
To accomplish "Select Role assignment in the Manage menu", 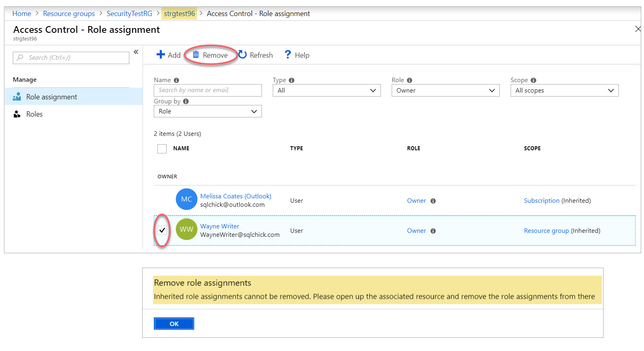I will (x=74, y=97).
